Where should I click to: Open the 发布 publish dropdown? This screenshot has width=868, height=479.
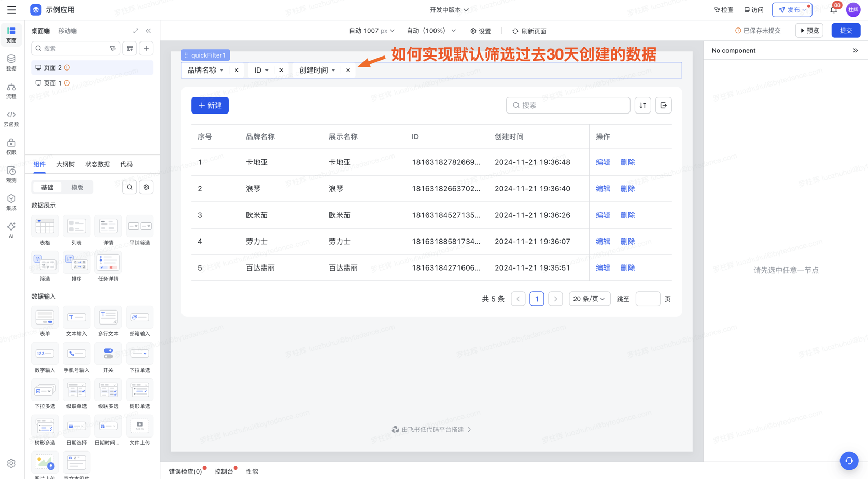(792, 10)
